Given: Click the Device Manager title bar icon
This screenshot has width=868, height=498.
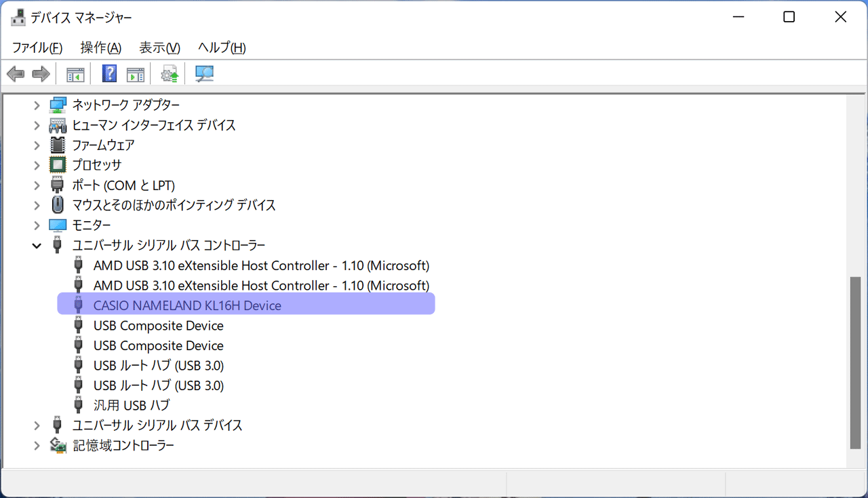Looking at the screenshot, I should [x=18, y=18].
